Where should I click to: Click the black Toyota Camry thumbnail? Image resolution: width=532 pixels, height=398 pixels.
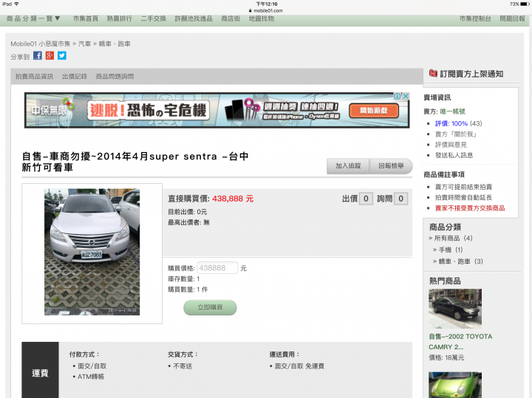click(455, 309)
